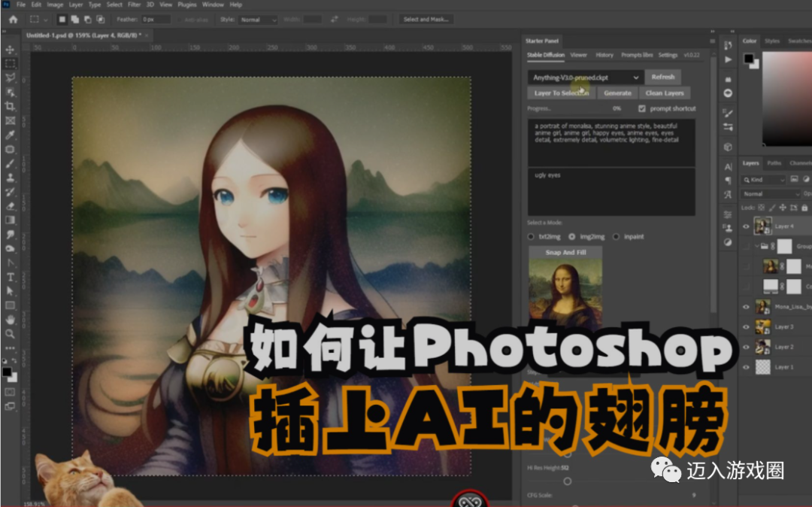812x507 pixels.
Task: Open the File menu
Action: [x=21, y=5]
